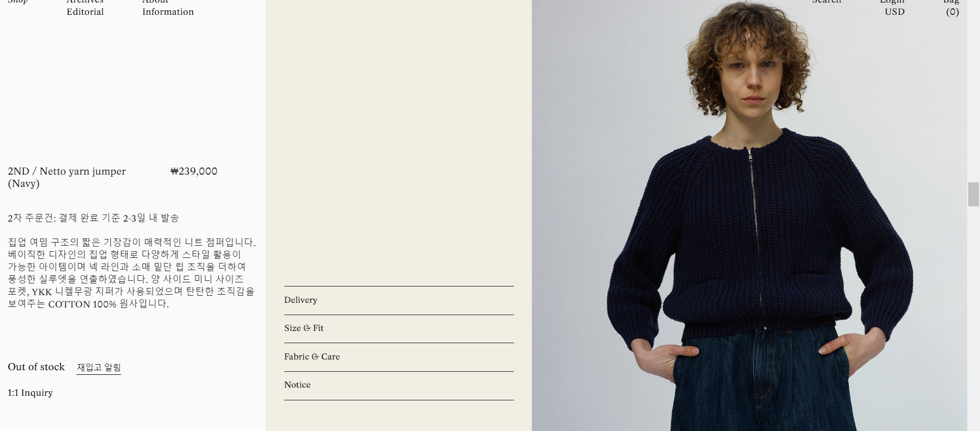Open the Editorial section
The image size is (980, 431).
tap(85, 12)
